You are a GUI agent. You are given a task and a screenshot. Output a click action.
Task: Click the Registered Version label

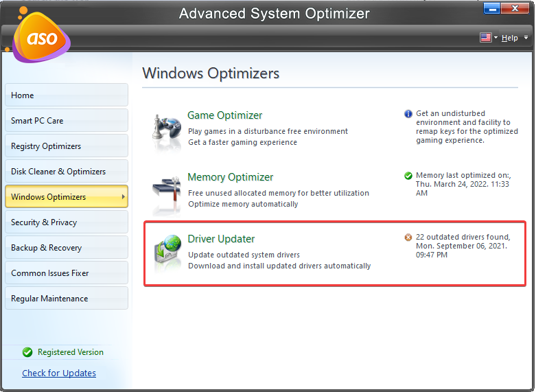(x=71, y=352)
